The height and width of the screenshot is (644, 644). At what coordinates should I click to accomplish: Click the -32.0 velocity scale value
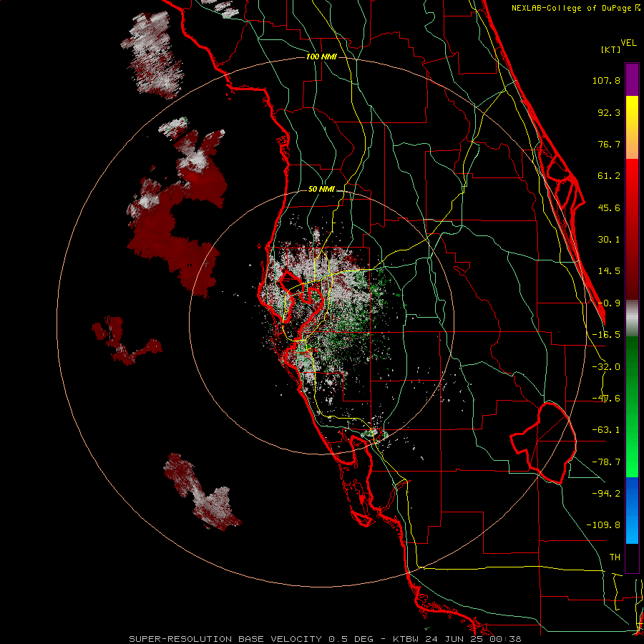tap(606, 367)
